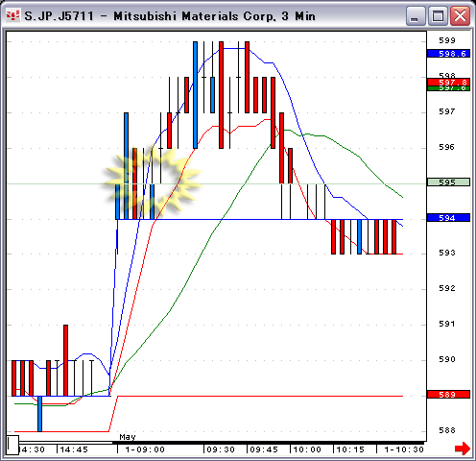
Task: Click the red 589 price marker
Action: 448,395
